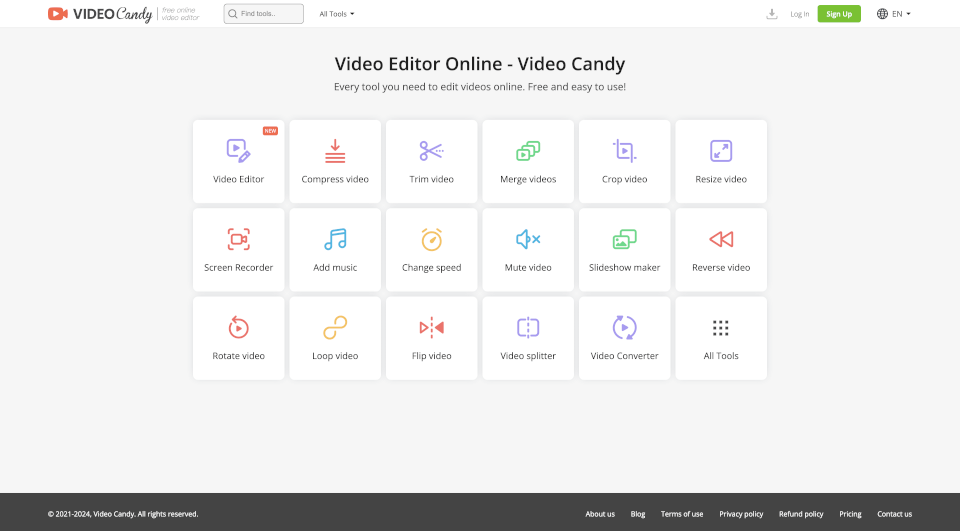This screenshot has height=531, width=960.
Task: Click the Compress video download-arrow icon
Action: [x=335, y=151]
